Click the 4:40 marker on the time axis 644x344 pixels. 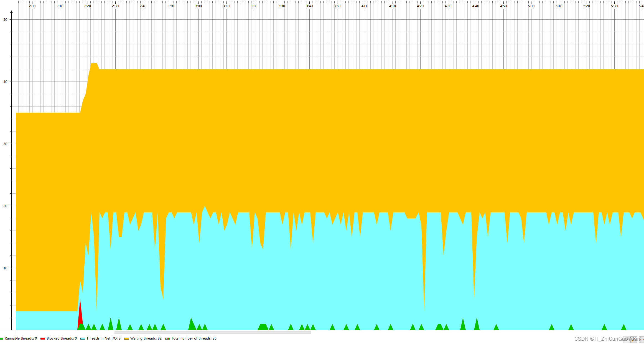pyautogui.click(x=476, y=6)
